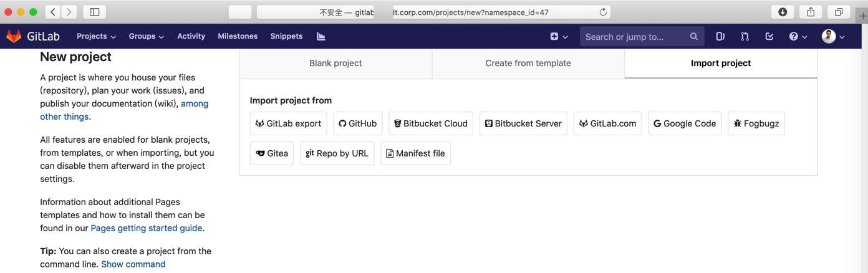Open the issues icon in navbar
The image size is (868, 273).
pyautogui.click(x=720, y=37)
